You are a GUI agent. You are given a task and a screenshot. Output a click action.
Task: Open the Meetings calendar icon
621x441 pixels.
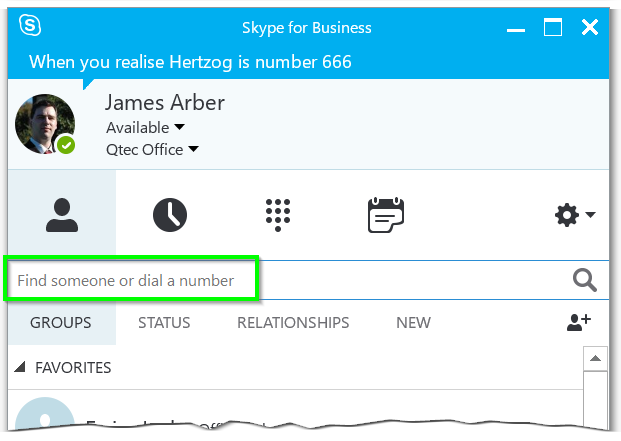pyautogui.click(x=386, y=215)
